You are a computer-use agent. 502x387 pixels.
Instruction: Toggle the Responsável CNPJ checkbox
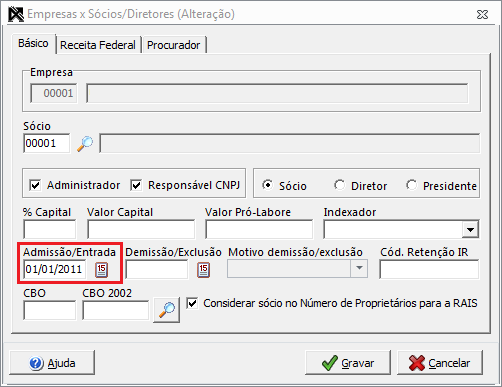pyautogui.click(x=136, y=185)
